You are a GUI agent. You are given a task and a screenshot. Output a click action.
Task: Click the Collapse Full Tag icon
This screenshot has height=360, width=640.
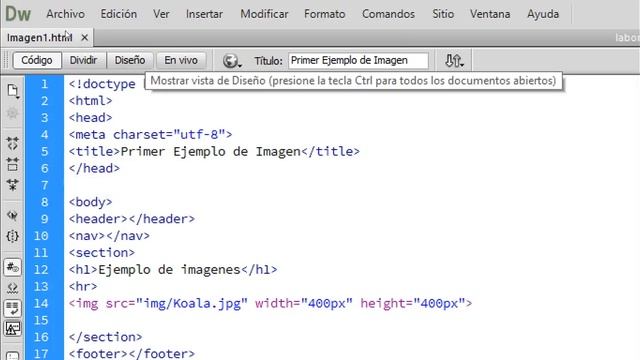click(12, 143)
